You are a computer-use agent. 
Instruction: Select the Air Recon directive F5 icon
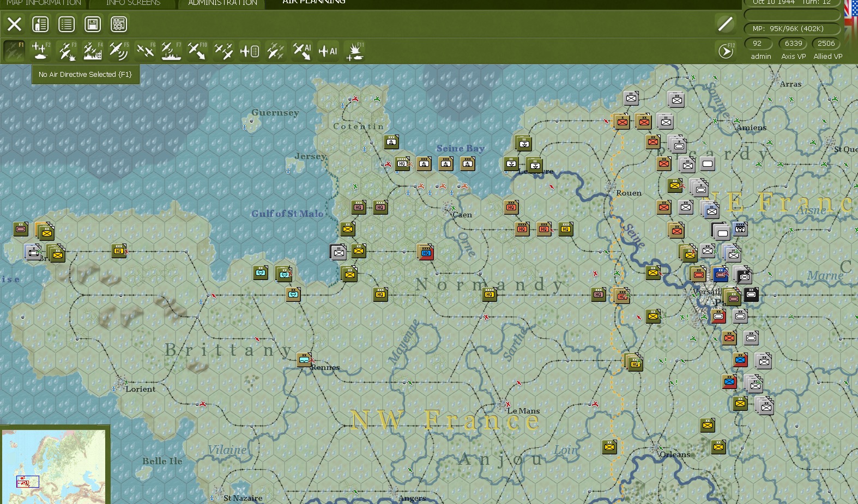pyautogui.click(x=119, y=51)
